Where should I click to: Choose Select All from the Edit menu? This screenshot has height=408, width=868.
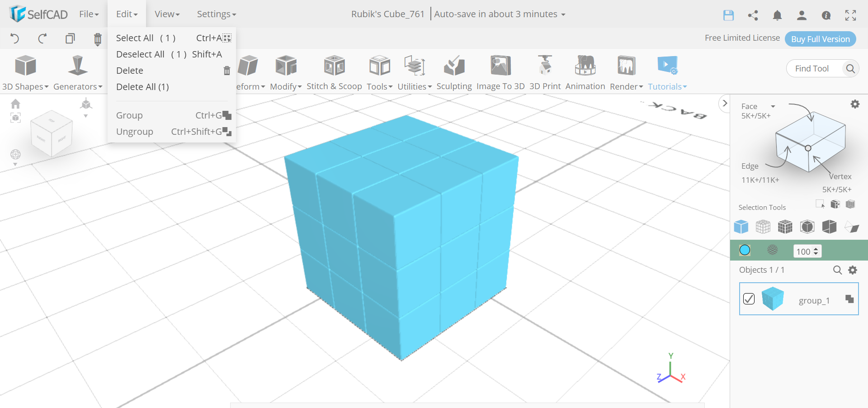click(x=172, y=38)
